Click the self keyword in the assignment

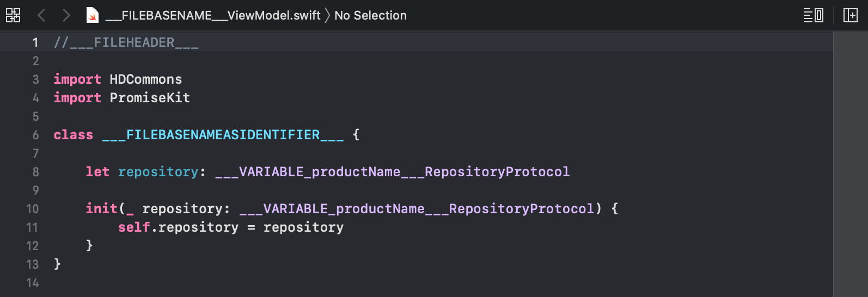[x=134, y=227]
